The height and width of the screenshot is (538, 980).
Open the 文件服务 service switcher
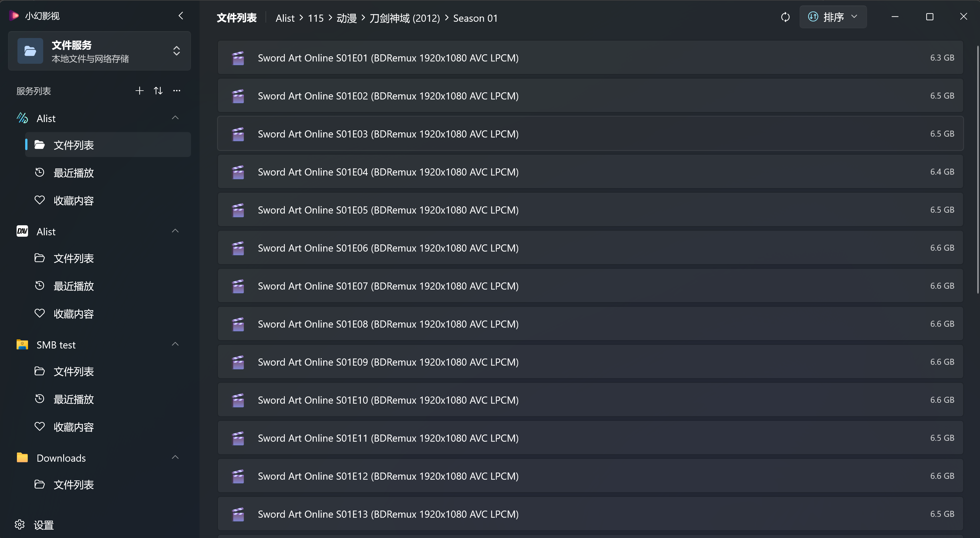pyautogui.click(x=99, y=51)
